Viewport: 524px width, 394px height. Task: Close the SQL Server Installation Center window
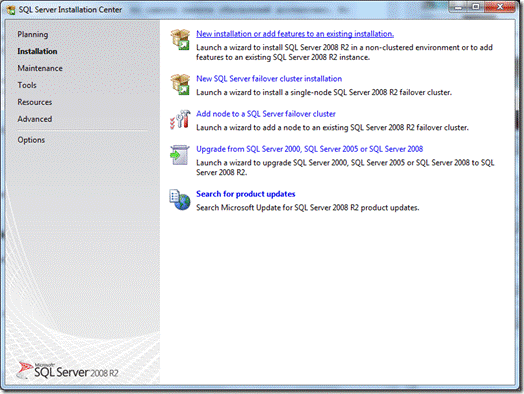click(x=500, y=7)
